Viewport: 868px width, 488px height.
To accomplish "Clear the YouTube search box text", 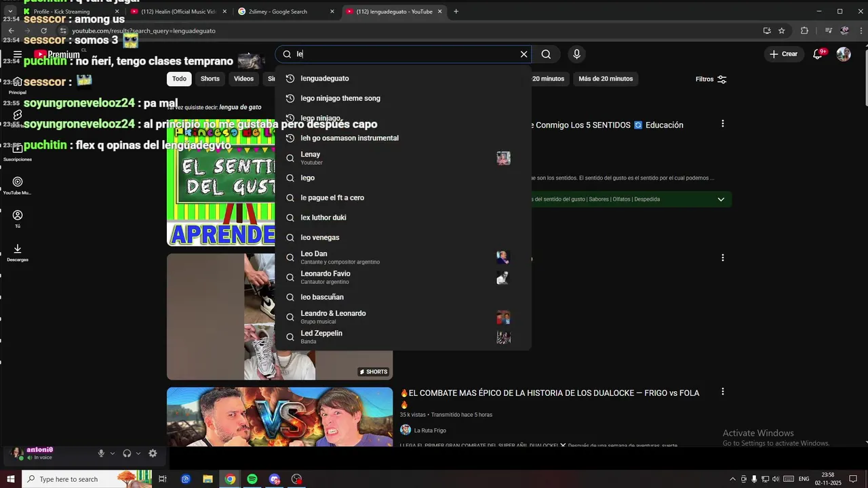I will click(x=524, y=54).
